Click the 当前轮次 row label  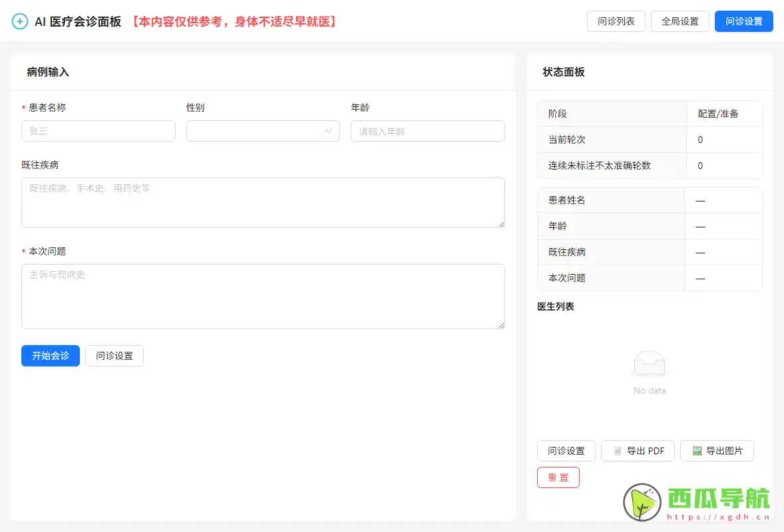(x=566, y=140)
